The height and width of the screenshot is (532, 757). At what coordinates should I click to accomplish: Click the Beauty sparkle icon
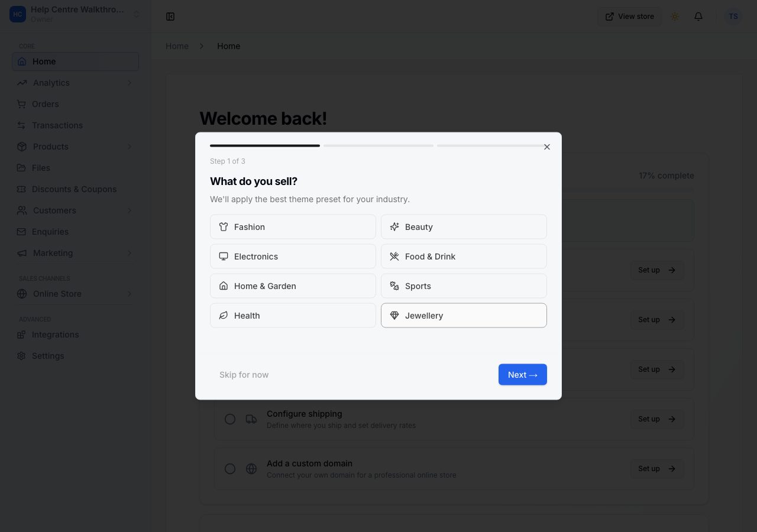(x=394, y=227)
